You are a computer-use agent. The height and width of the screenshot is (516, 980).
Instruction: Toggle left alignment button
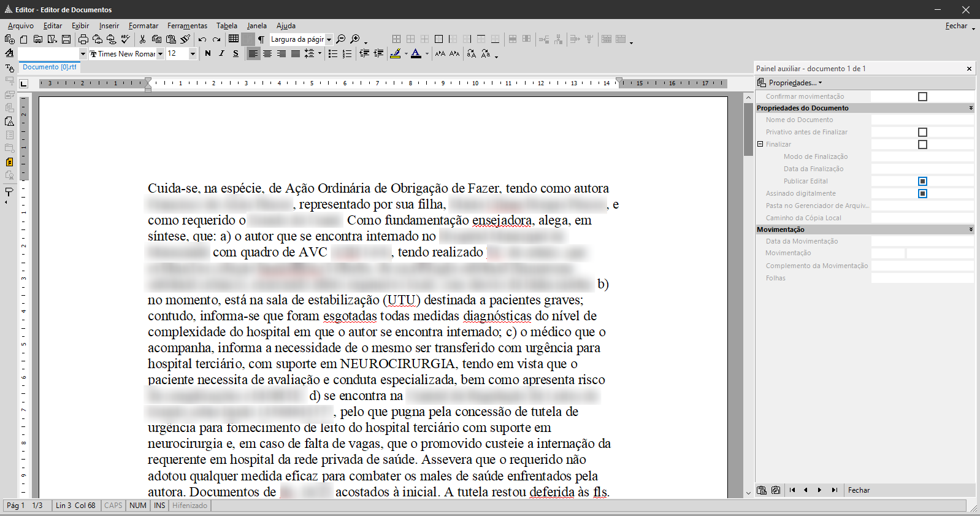coord(253,53)
